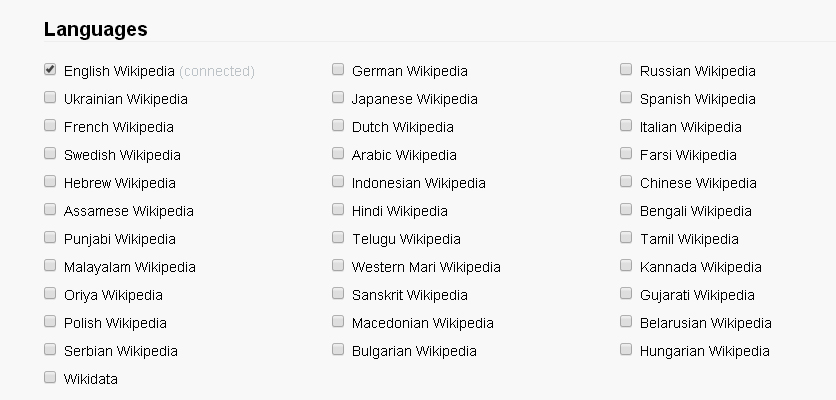
Task: Tick the Wikidata checkbox
Action: point(50,377)
